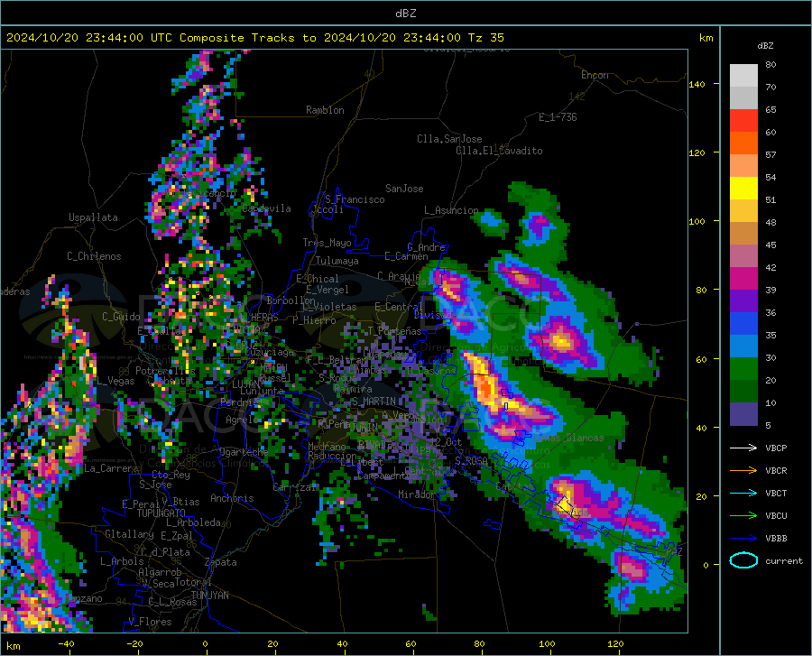Click the 'V_Flores' place label
The height and width of the screenshot is (656, 812).
pos(150,622)
